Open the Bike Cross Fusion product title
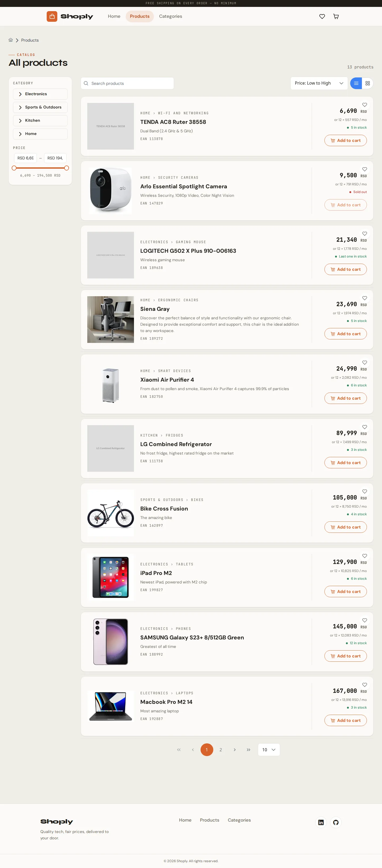Viewport: 382px width, 868px height. click(164, 508)
